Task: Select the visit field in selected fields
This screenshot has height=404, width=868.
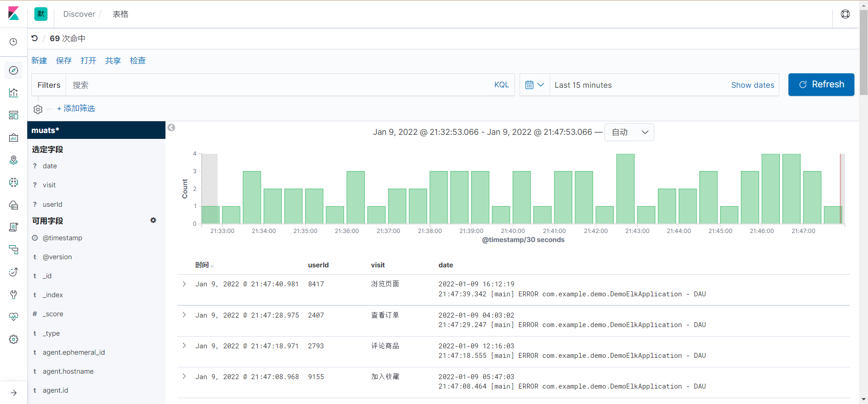Action: (49, 185)
